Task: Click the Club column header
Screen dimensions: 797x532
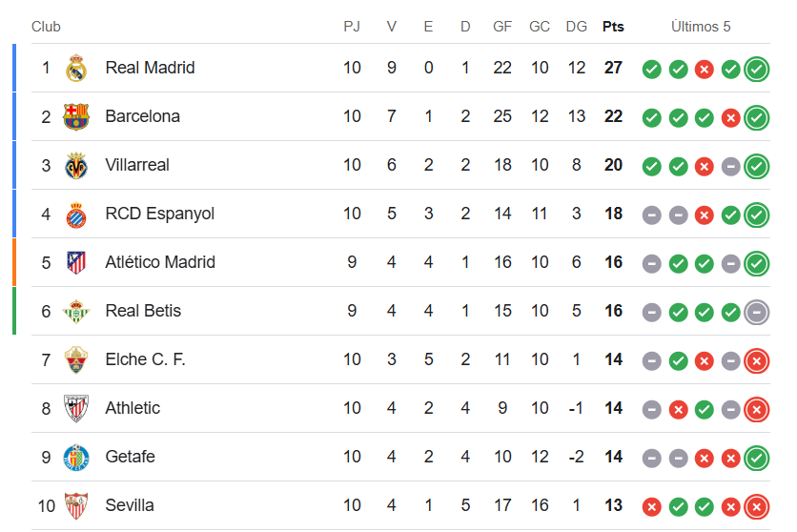Action: click(46, 27)
